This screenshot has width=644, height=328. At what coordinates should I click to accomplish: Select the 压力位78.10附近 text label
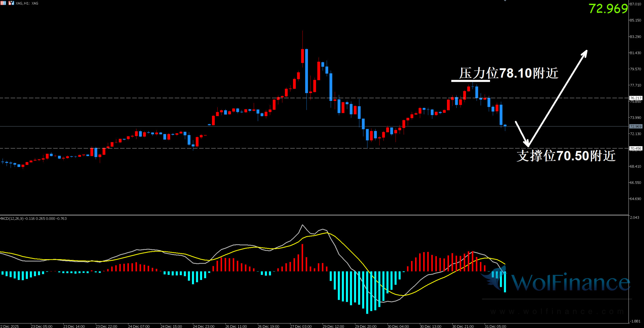[x=509, y=73]
